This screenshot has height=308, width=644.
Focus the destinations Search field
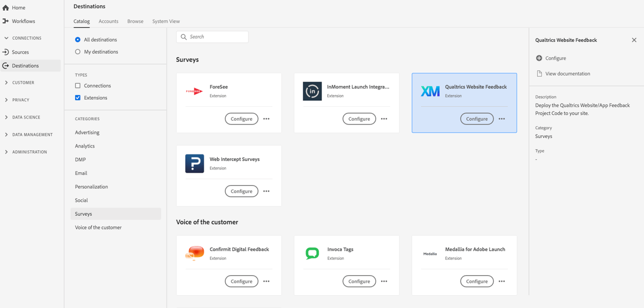pos(213,37)
